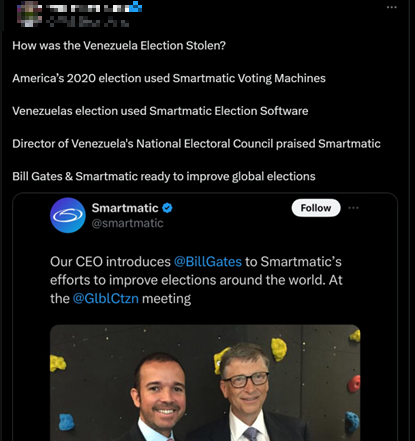Image resolution: width=415 pixels, height=441 pixels.
Task: Click the 'Venezuelas election used Smartmatic Election Software' line
Action: pyautogui.click(x=160, y=111)
